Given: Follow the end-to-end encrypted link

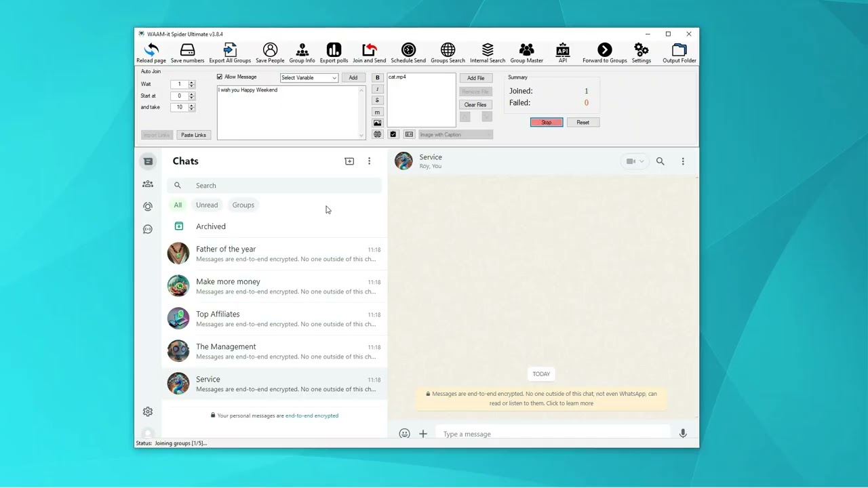Looking at the screenshot, I should click(312, 415).
